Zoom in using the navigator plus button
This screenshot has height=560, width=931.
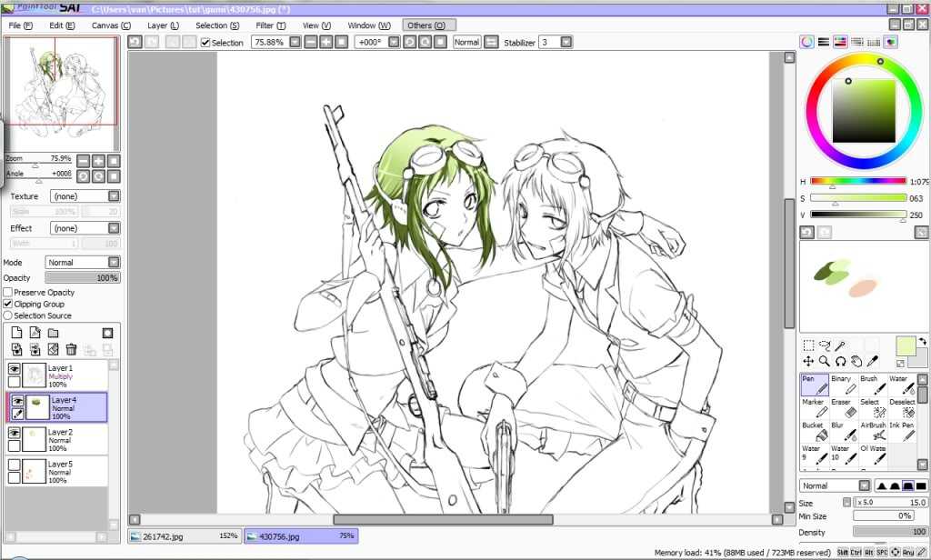[x=98, y=161]
